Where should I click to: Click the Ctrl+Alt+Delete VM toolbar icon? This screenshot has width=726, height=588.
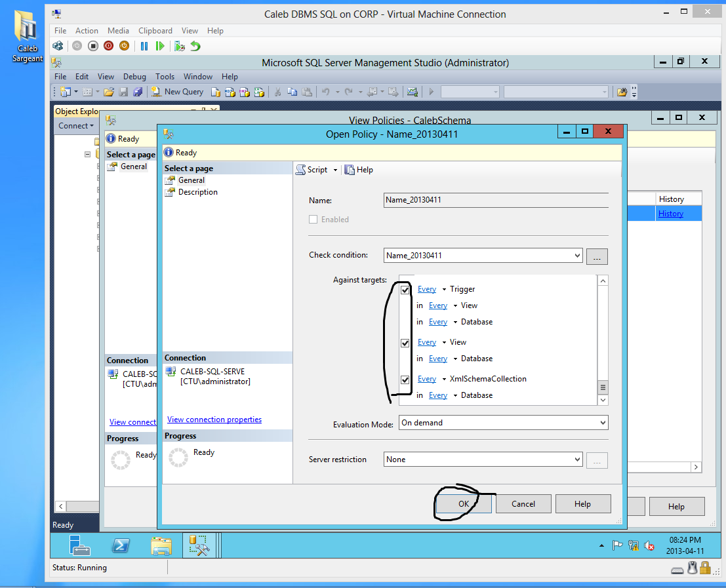pyautogui.click(x=58, y=46)
